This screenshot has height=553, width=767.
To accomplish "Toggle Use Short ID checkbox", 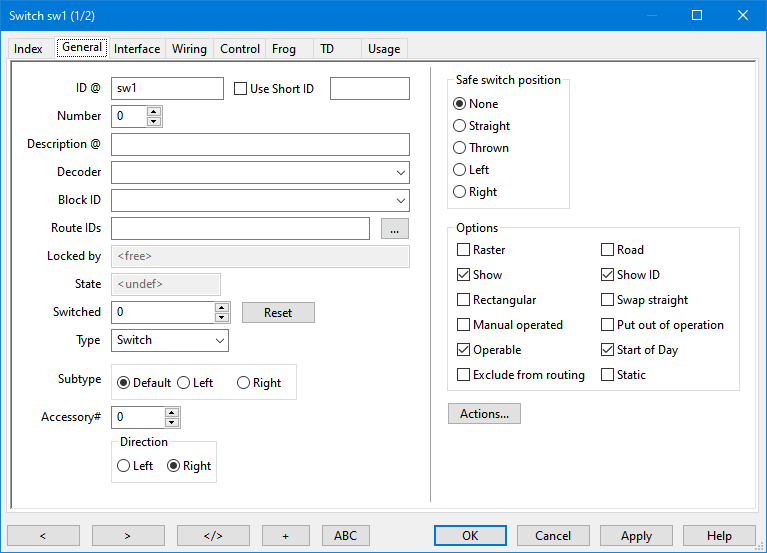I will click(x=240, y=89).
